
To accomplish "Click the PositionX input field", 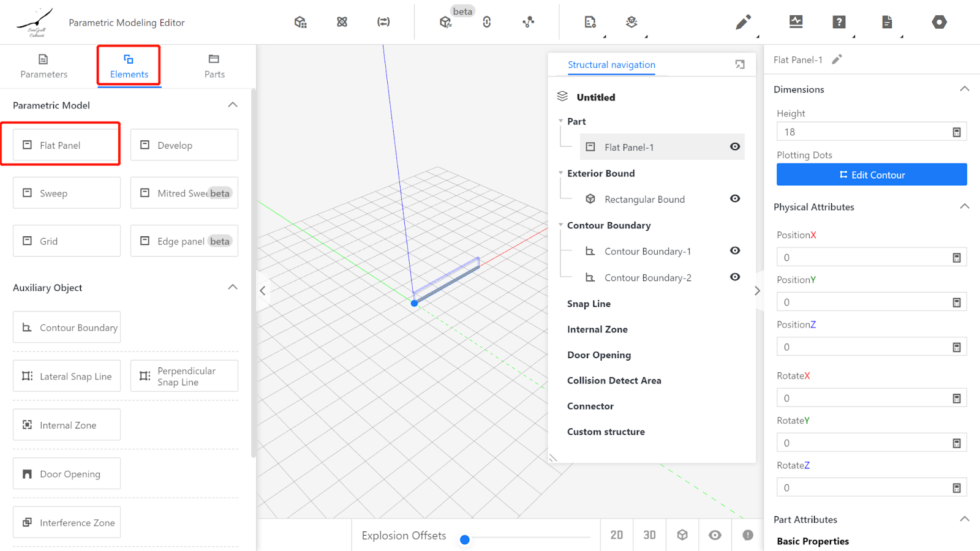I will 864,258.
